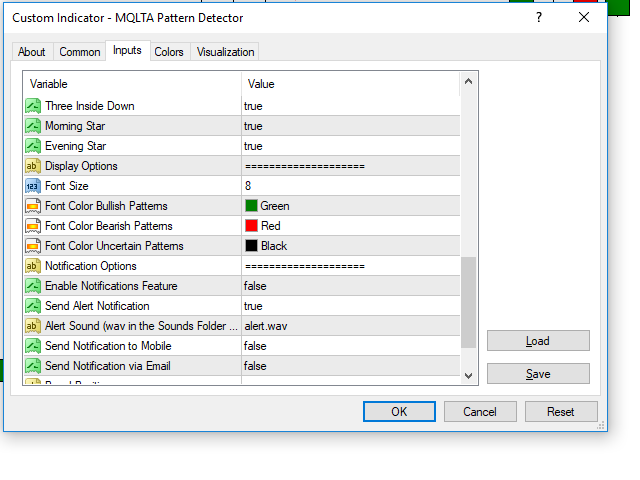Click the ab icon beside Alert Sound
Screen dimensions: 640x480
[33, 326]
